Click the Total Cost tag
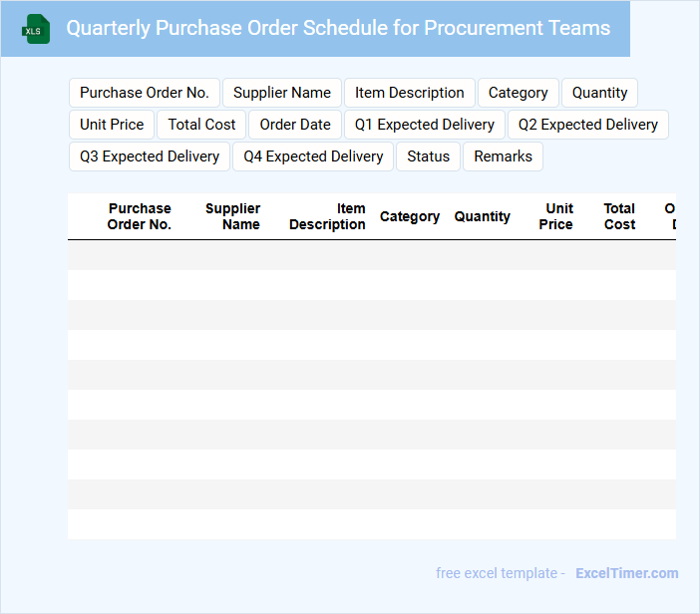Image resolution: width=700 pixels, height=614 pixels. coord(201,125)
